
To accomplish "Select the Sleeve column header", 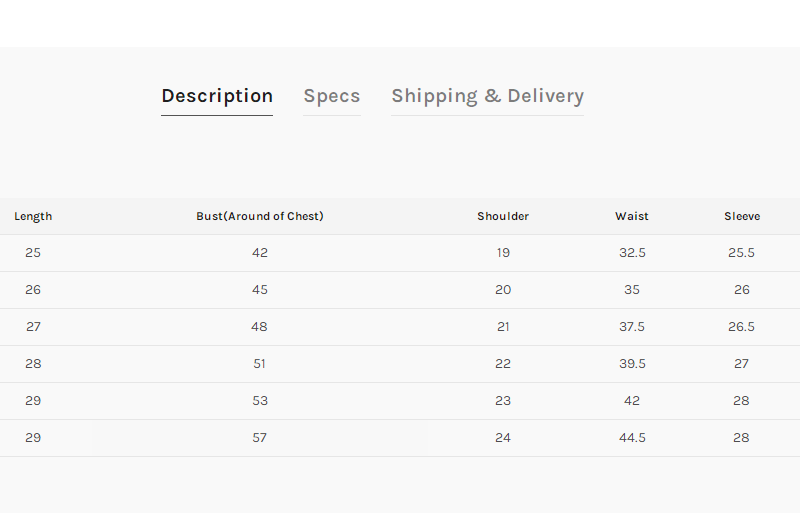I will (x=742, y=216).
